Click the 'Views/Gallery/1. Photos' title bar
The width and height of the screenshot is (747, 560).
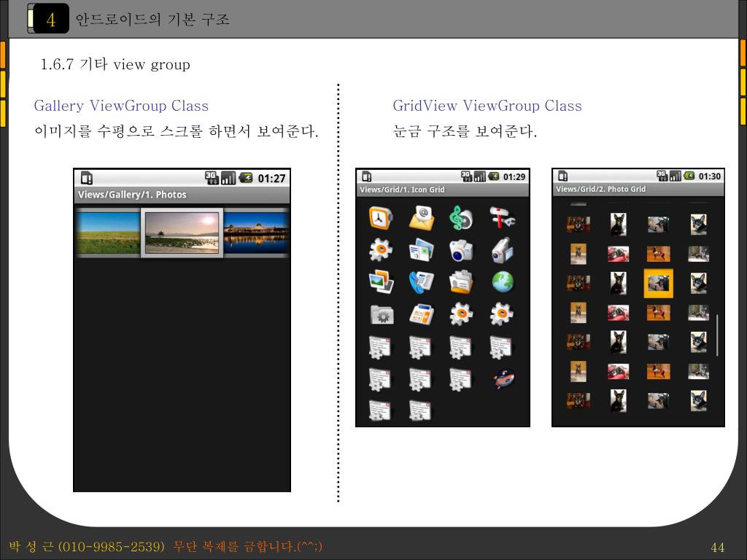182,195
